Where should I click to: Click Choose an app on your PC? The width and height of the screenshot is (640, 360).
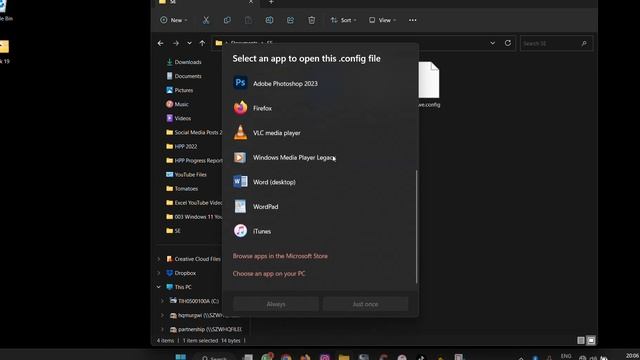[269, 273]
